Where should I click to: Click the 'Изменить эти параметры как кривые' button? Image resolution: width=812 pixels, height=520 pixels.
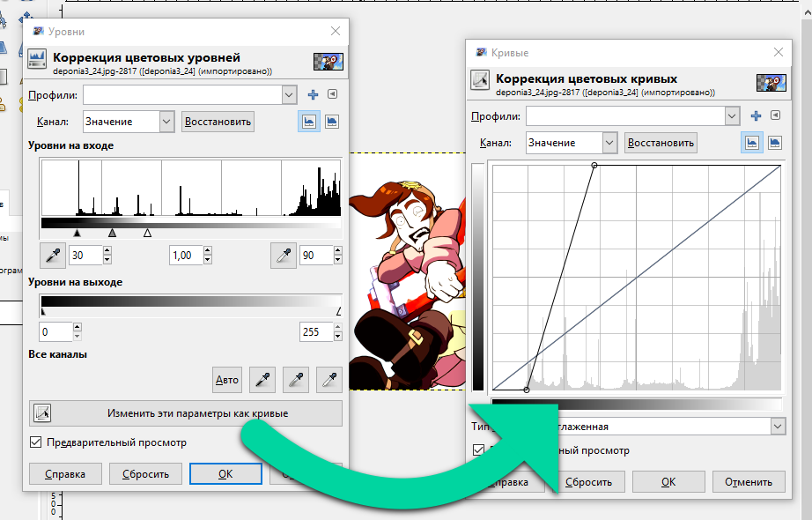[x=186, y=412]
